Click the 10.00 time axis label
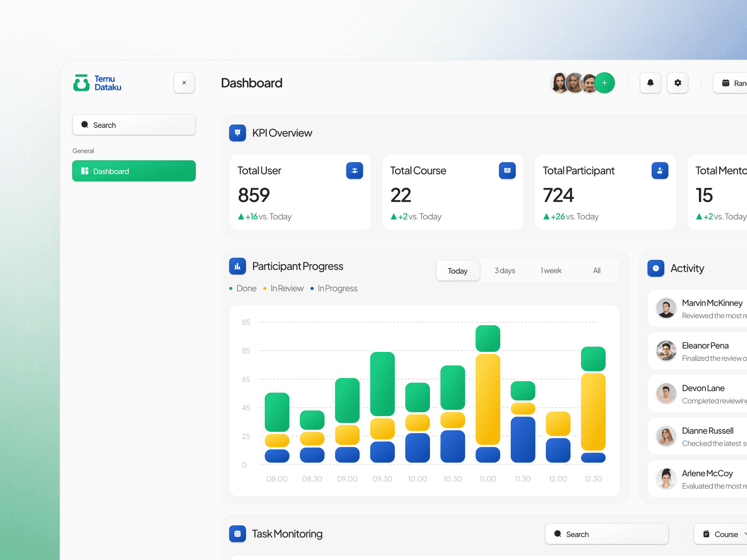 (417, 479)
